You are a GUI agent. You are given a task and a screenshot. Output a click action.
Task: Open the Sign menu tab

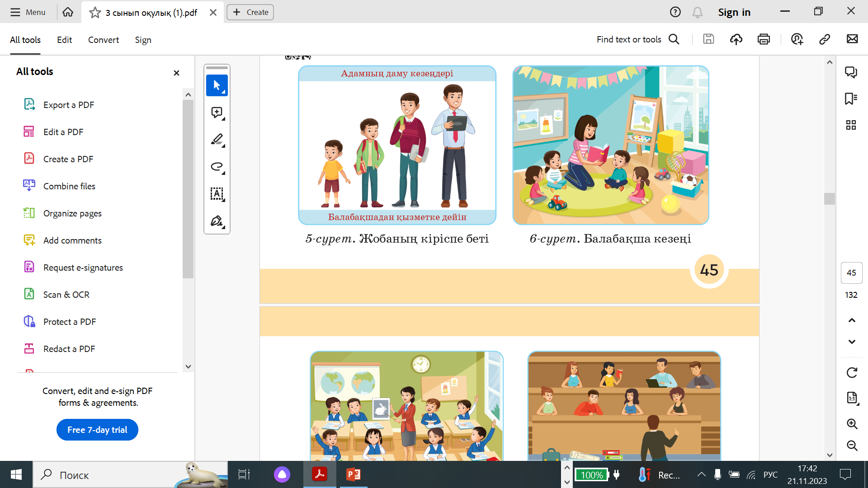click(143, 40)
